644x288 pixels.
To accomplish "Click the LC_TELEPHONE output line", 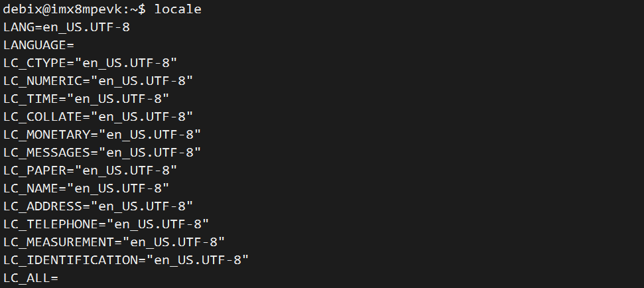I will (x=106, y=224).
